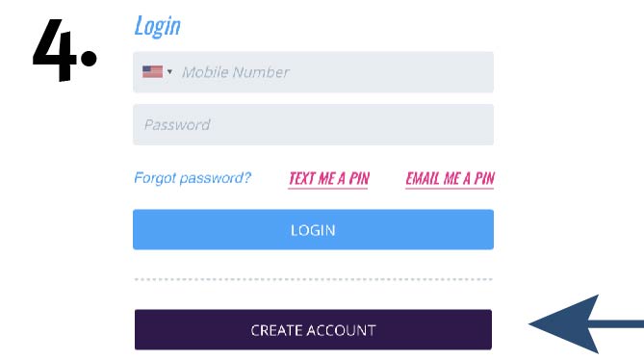644x360 pixels.
Task: Start registration with the dark purple button
Action: click(x=313, y=329)
